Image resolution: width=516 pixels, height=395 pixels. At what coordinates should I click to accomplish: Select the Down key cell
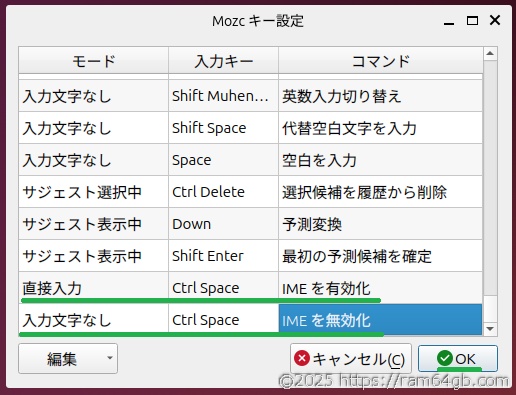[223, 224]
